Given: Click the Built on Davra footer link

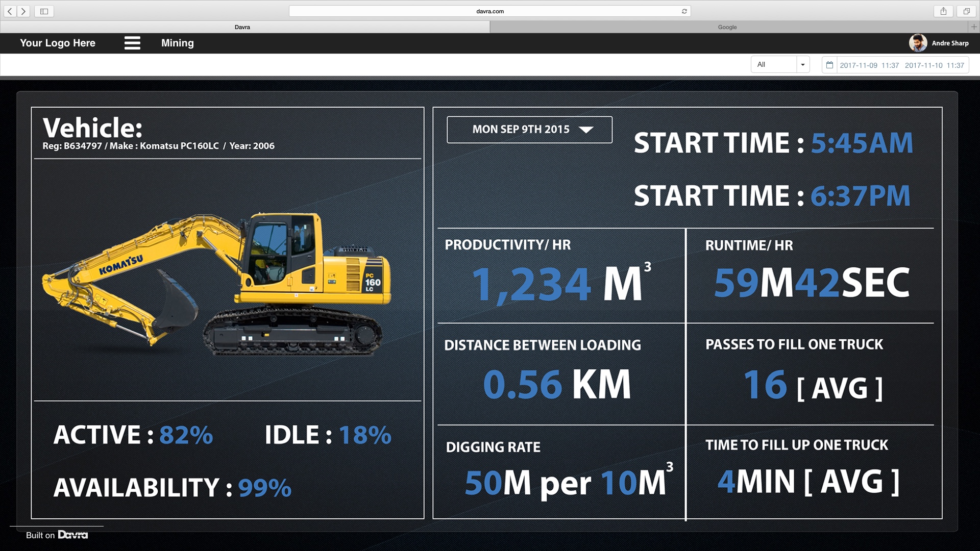Looking at the screenshot, I should pos(57,535).
